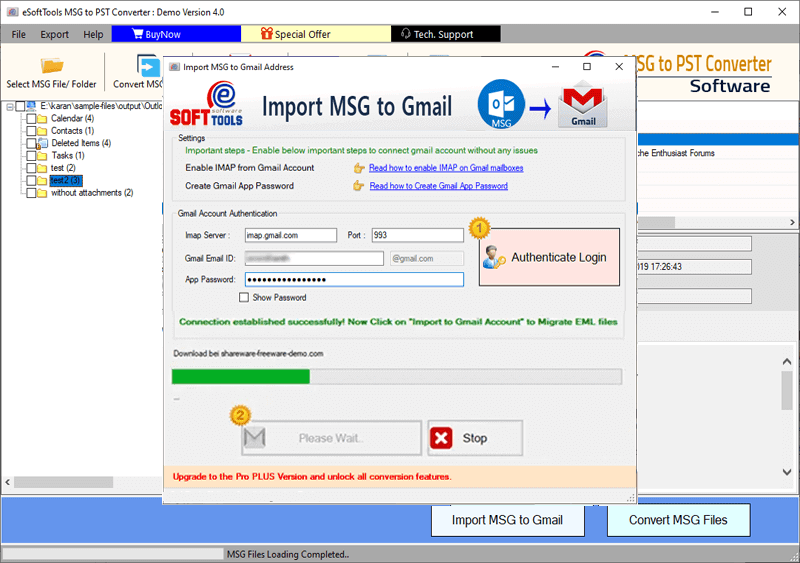Click the Convert MSG toolbar icon
This screenshot has height=563, width=800.
tap(149, 66)
